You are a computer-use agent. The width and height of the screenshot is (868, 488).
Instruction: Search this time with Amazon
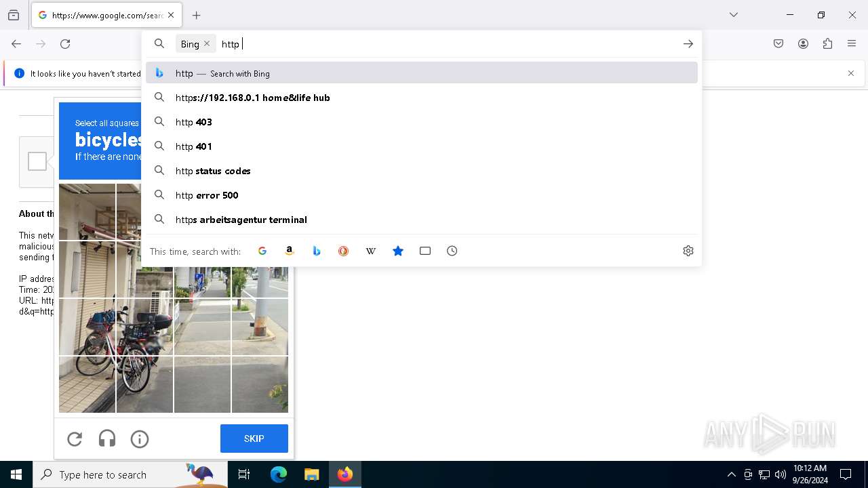coord(290,251)
